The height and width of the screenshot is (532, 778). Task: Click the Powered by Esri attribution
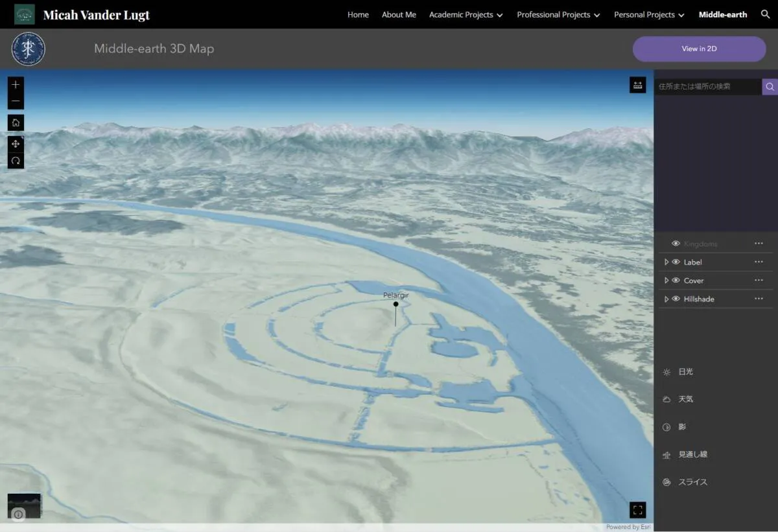pos(629,527)
